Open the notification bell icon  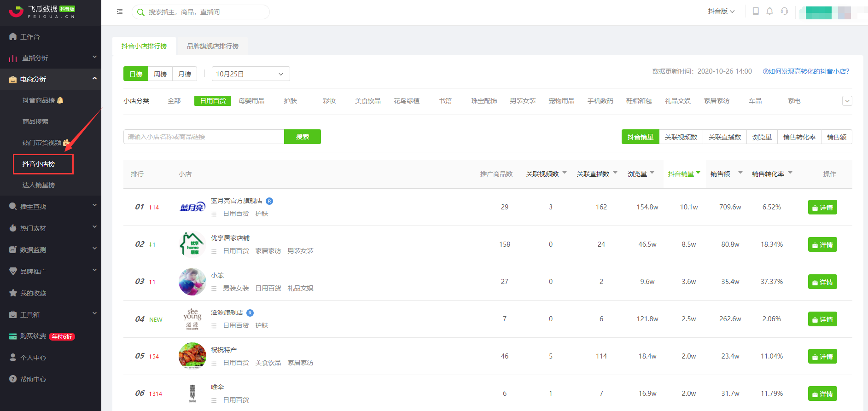coord(769,11)
